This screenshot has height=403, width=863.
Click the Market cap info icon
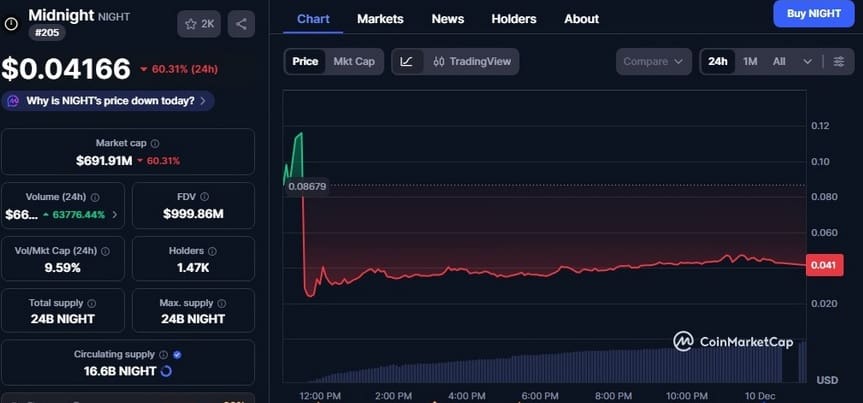(x=154, y=144)
